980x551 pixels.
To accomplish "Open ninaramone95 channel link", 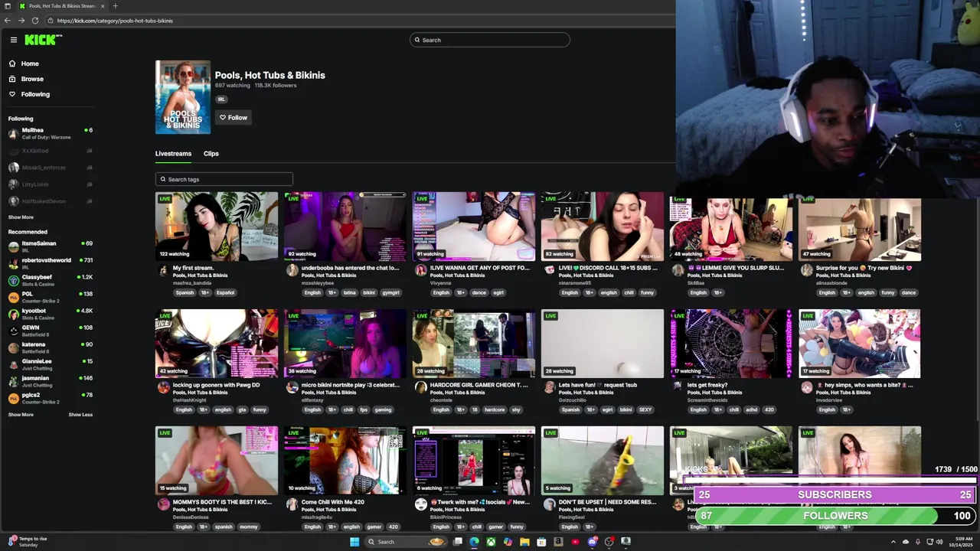I will click(x=575, y=283).
